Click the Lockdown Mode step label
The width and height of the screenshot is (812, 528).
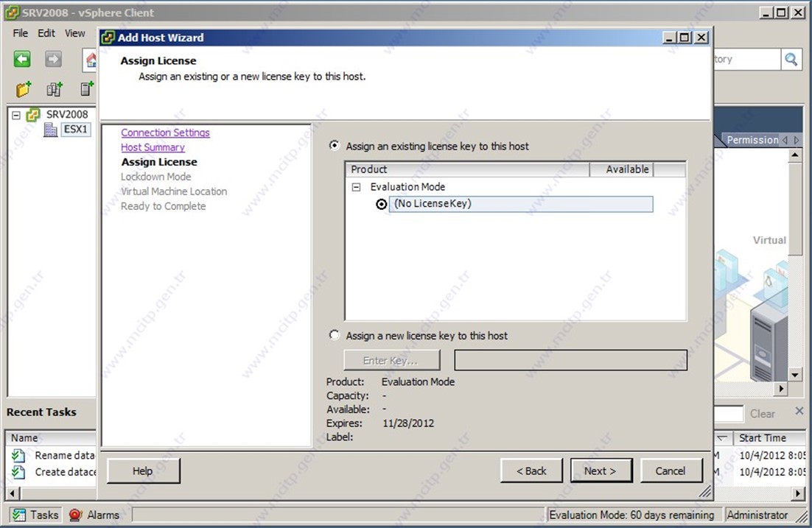pyautogui.click(x=156, y=177)
